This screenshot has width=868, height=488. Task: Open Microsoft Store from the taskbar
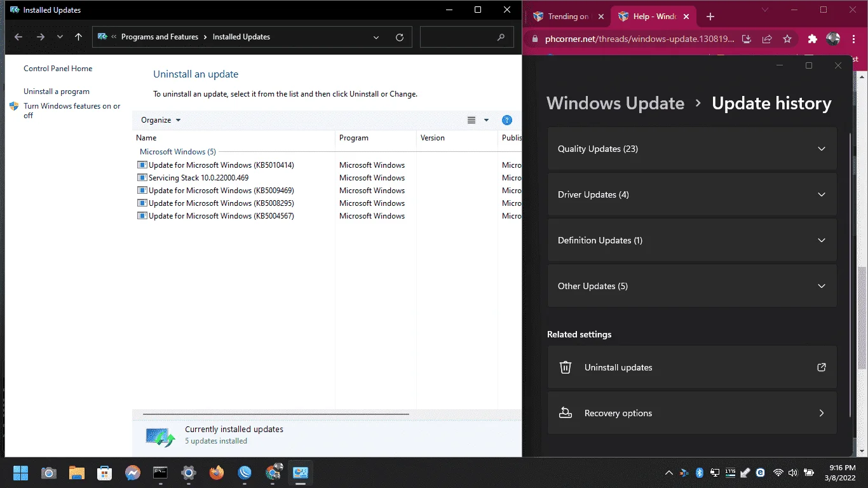pos(104,473)
